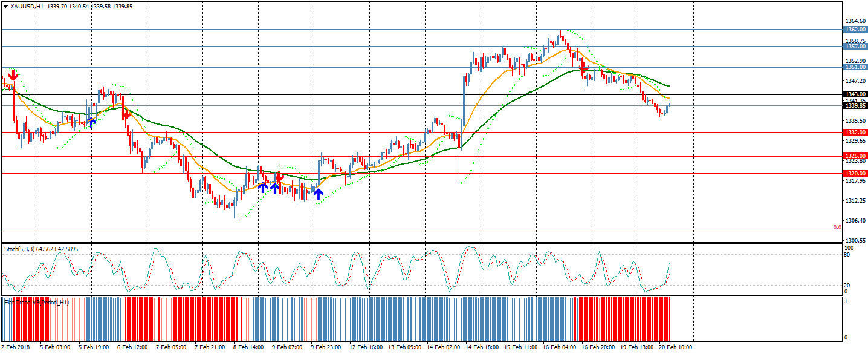Select the 1357.00 blue level price label

click(855, 46)
